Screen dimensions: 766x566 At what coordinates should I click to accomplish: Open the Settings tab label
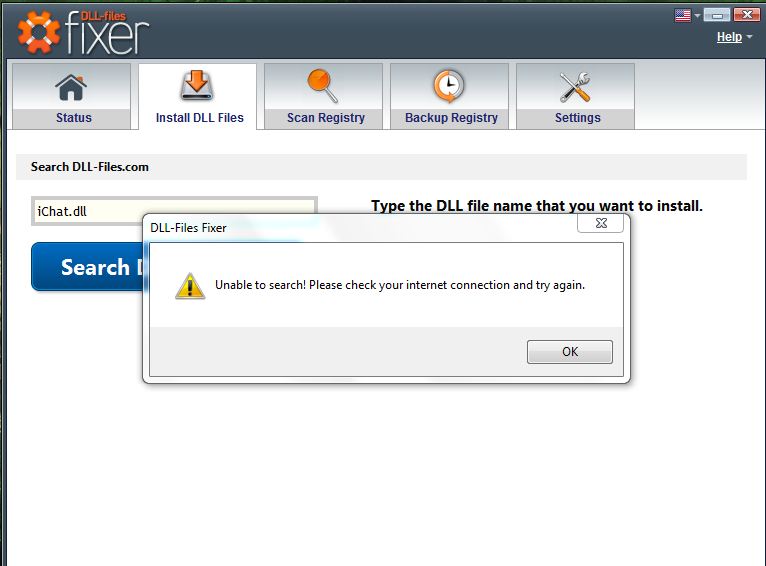[577, 118]
